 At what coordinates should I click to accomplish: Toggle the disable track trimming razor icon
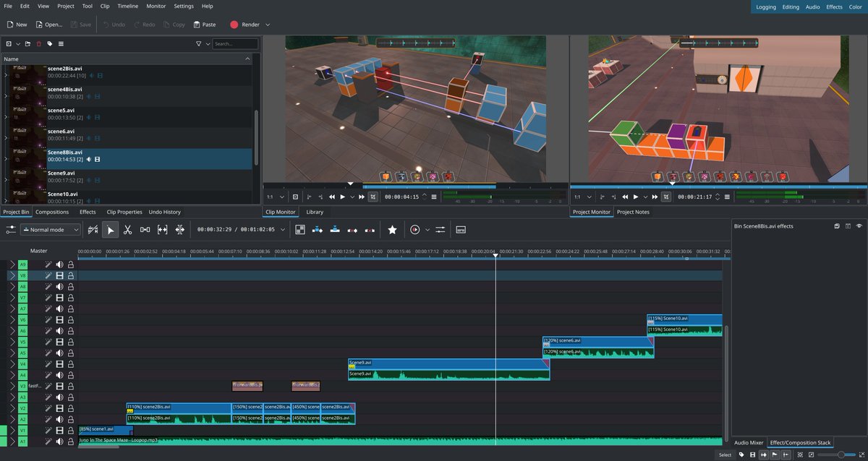(93, 230)
